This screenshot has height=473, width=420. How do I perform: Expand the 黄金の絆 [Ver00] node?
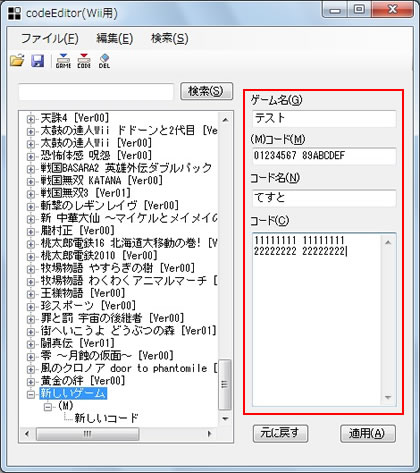(31, 382)
